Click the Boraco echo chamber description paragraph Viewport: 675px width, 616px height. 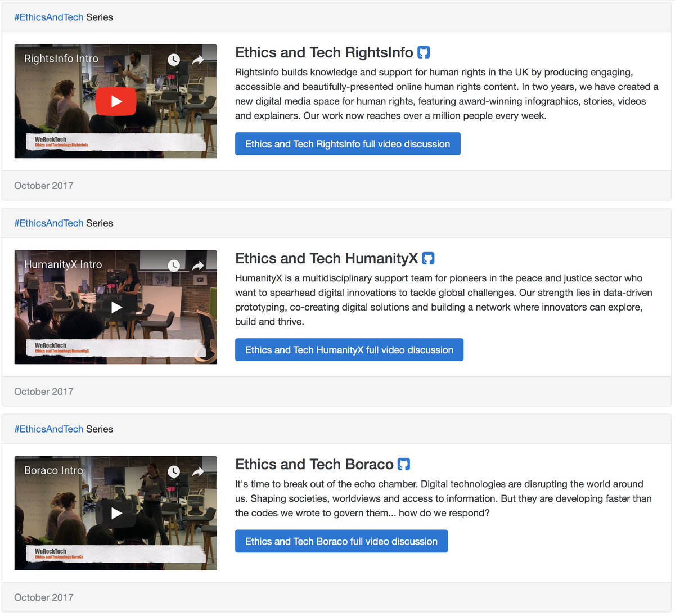point(443,498)
